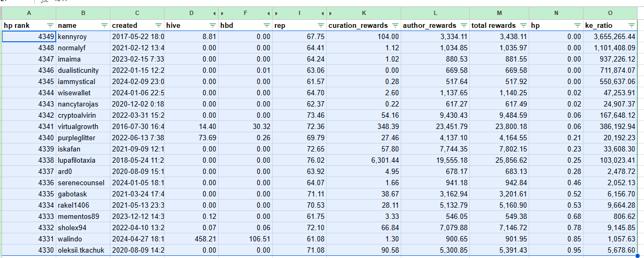The width and height of the screenshot is (644, 258).
Task: Open the curation_rewards filter icon
Action: (395, 25)
